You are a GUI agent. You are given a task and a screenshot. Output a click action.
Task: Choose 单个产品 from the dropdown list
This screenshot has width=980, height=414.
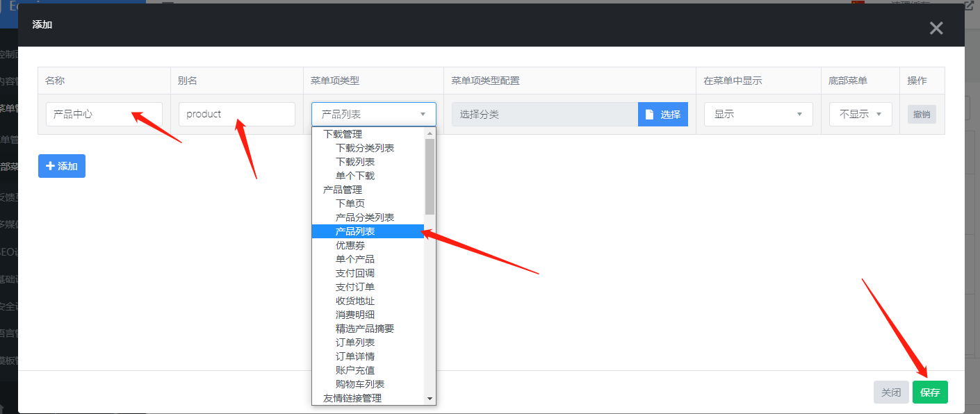[x=355, y=259]
